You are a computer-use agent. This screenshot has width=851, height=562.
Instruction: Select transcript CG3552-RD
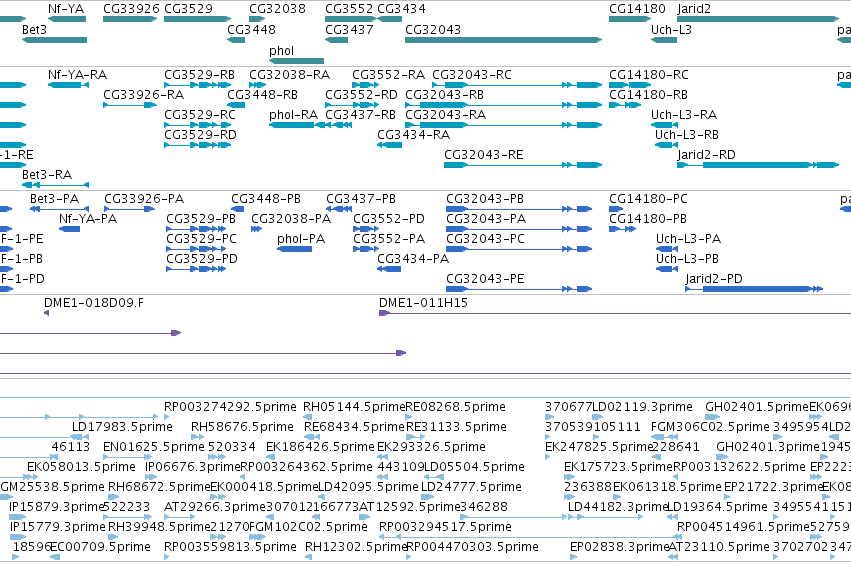[x=361, y=94]
